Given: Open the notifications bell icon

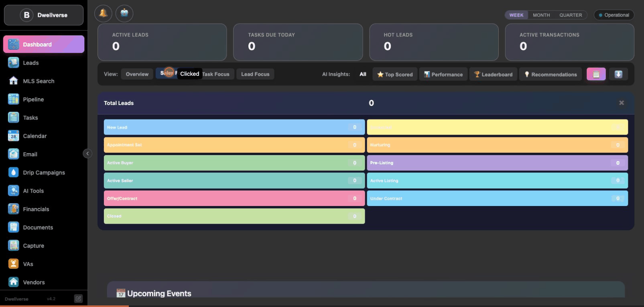Looking at the screenshot, I should pos(103,14).
